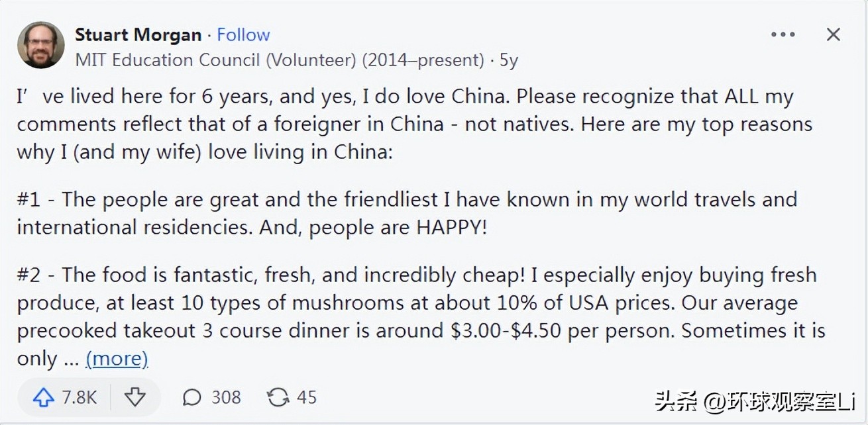This screenshot has width=868, height=425.
Task: Expand the truncated answer via (more)
Action: (x=117, y=358)
